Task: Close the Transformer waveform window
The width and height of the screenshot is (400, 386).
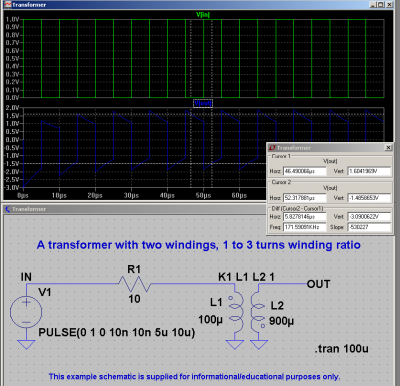Action: (388, 5)
